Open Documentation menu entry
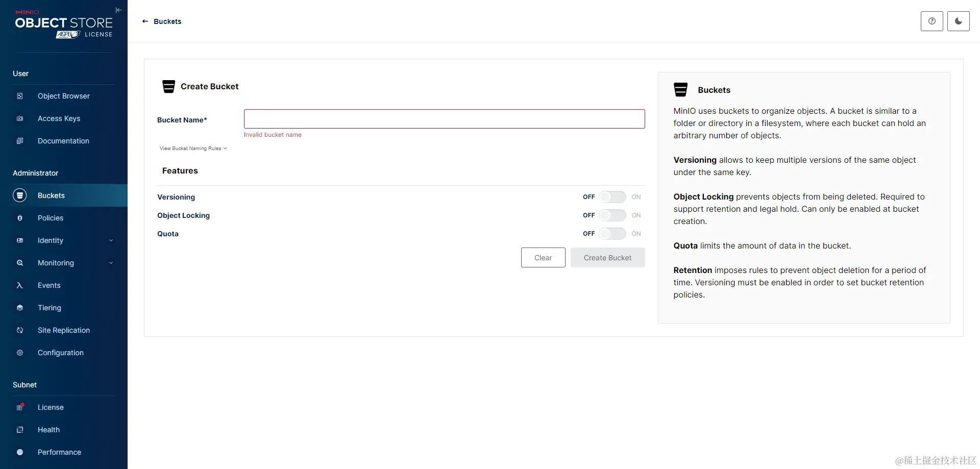 pyautogui.click(x=64, y=141)
